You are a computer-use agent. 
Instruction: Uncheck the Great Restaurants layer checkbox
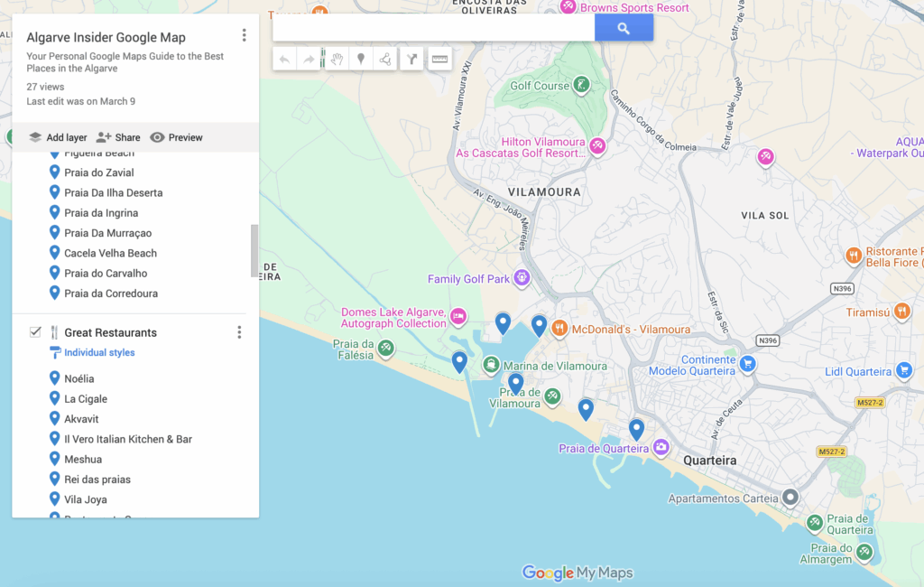35,332
